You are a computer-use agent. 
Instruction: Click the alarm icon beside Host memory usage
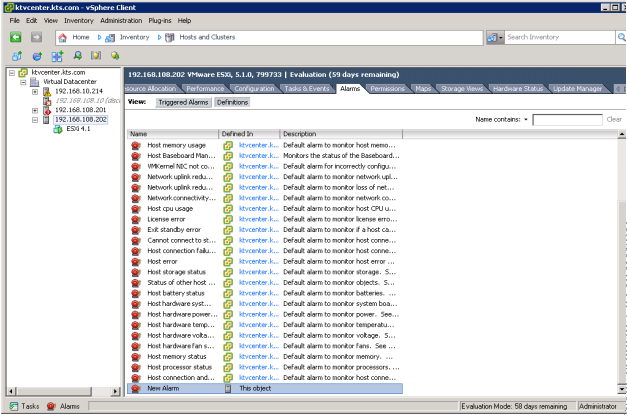tap(136, 146)
